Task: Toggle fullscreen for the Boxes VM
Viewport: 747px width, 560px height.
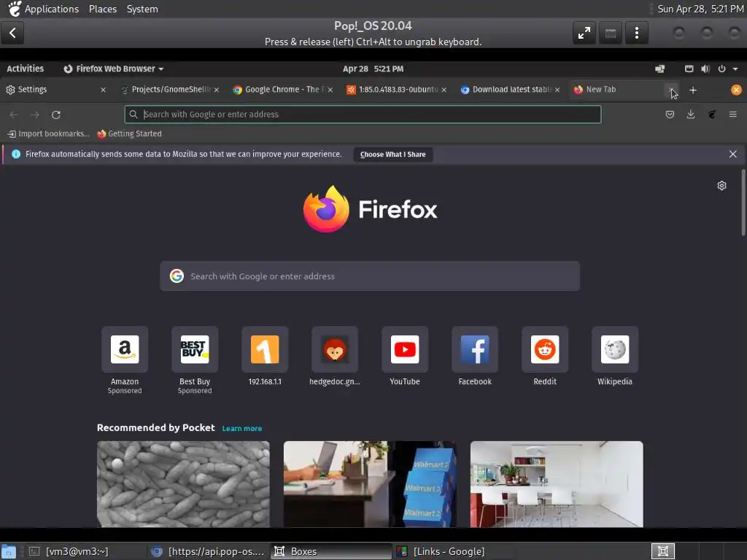Action: point(584,33)
